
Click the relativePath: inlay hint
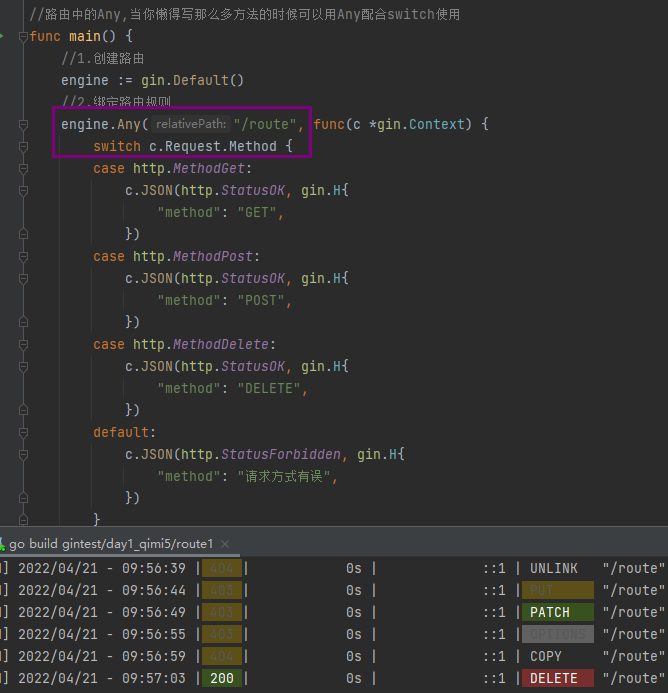pyautogui.click(x=191, y=124)
